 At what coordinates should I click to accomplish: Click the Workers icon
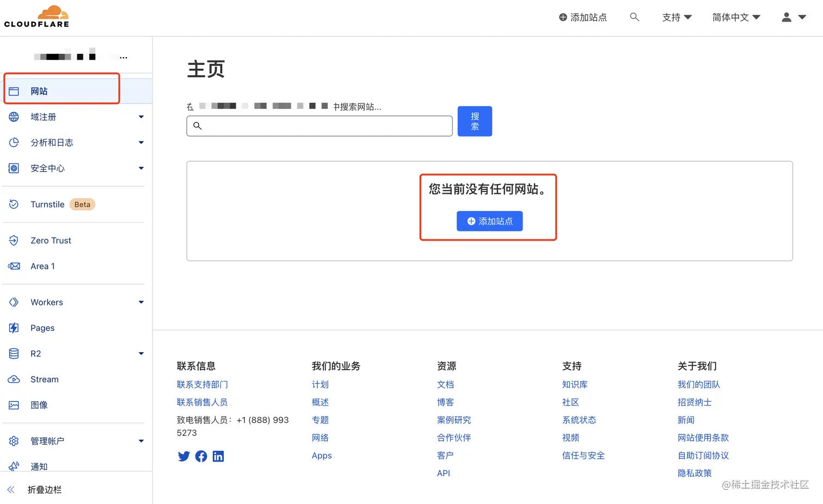14,302
